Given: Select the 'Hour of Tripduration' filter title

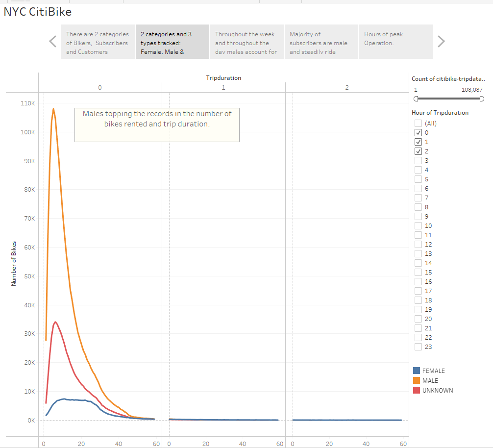Looking at the screenshot, I should click(x=440, y=113).
